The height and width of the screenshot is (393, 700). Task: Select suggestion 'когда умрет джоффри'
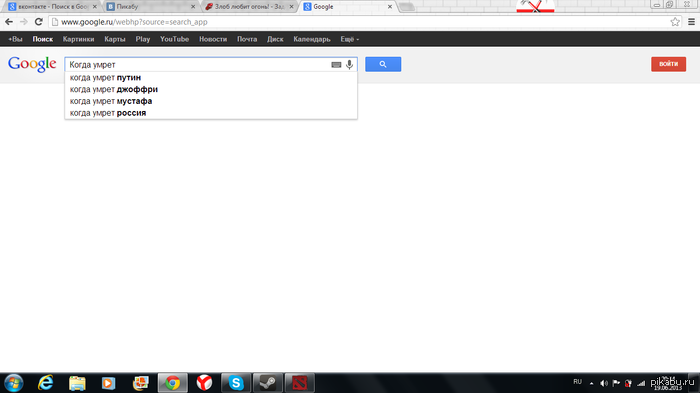point(211,89)
